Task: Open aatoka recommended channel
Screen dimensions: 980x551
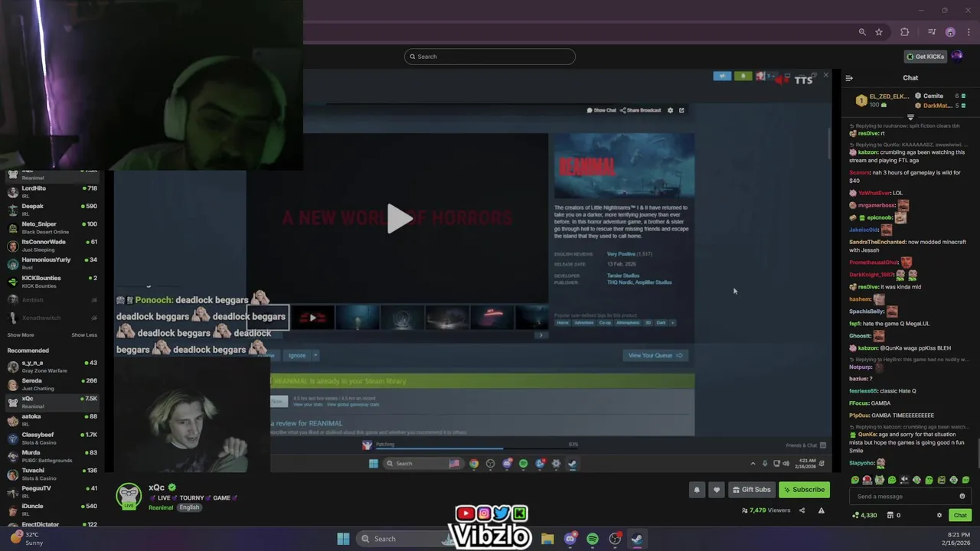Action: click(52, 420)
